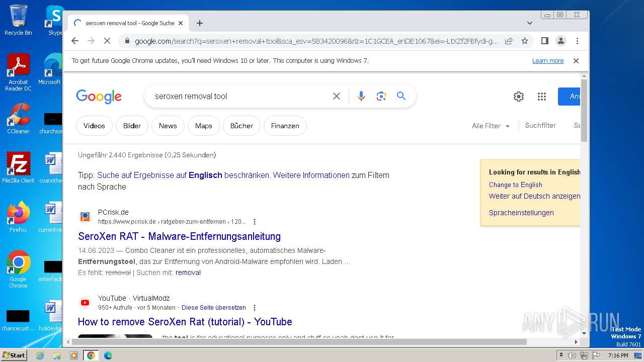Open the Start menu
This screenshot has width=644, height=362.
(14, 355)
